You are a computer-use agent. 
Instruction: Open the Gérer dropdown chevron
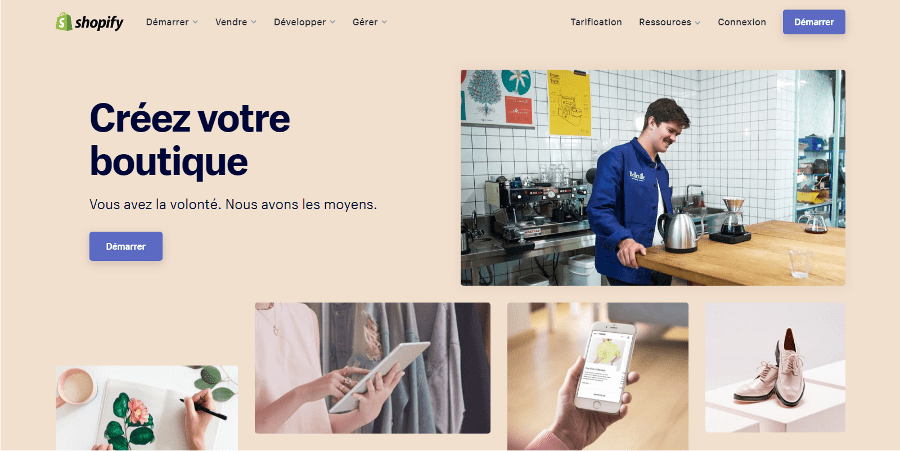pos(384,22)
